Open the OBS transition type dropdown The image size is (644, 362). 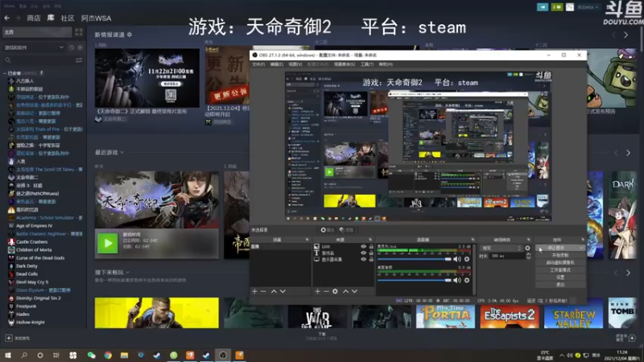[501, 248]
